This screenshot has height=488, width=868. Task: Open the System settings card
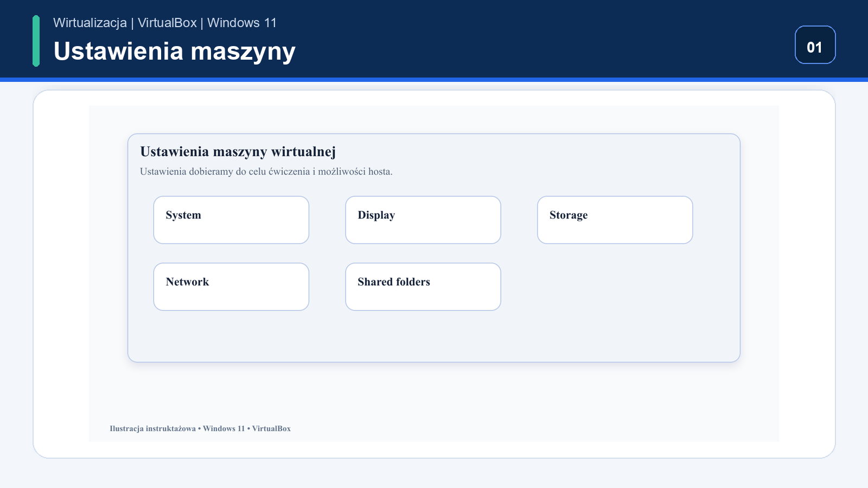point(231,220)
